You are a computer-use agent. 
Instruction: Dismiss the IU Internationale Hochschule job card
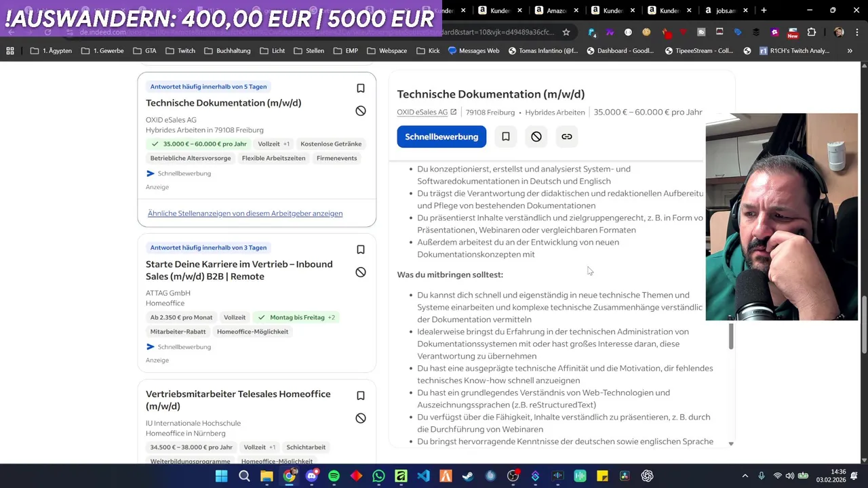pos(361,418)
